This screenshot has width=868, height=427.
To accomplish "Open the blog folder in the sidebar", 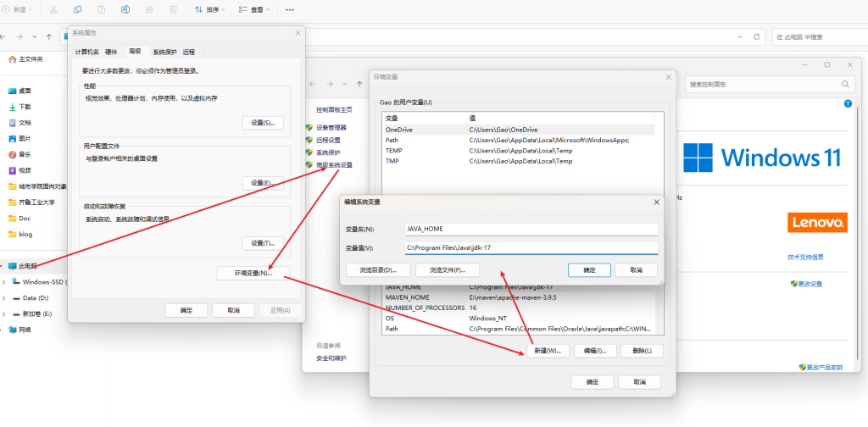I will pyautogui.click(x=20, y=234).
